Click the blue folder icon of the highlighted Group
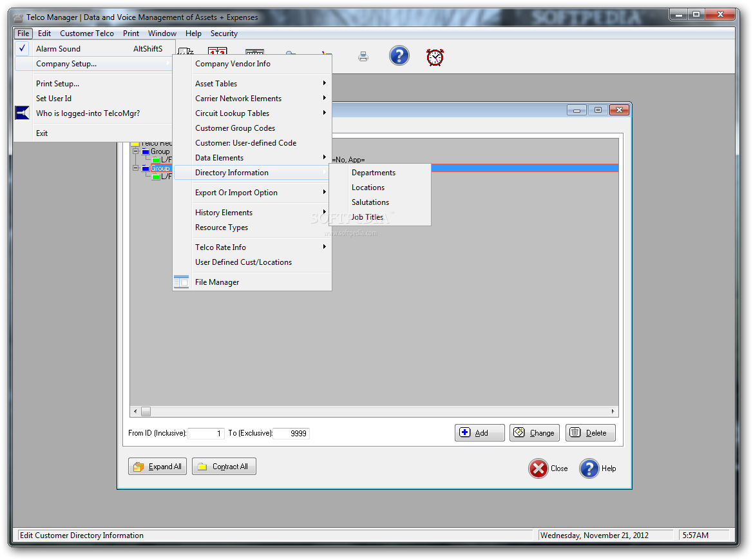Viewport: 753px width, 560px height. click(x=146, y=169)
